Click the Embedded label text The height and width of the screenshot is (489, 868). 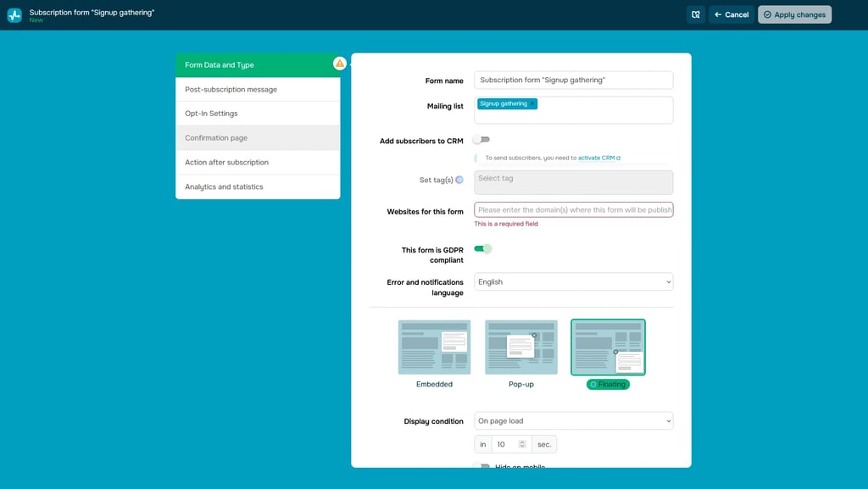[x=435, y=385]
